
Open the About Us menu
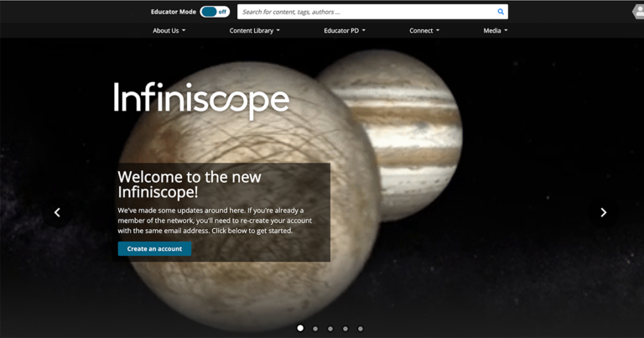pyautogui.click(x=169, y=31)
